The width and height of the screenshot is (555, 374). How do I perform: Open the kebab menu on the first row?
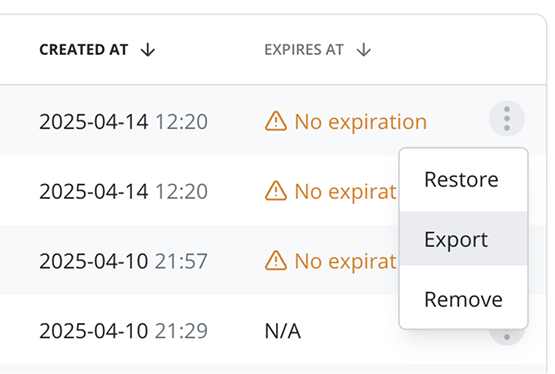507,119
